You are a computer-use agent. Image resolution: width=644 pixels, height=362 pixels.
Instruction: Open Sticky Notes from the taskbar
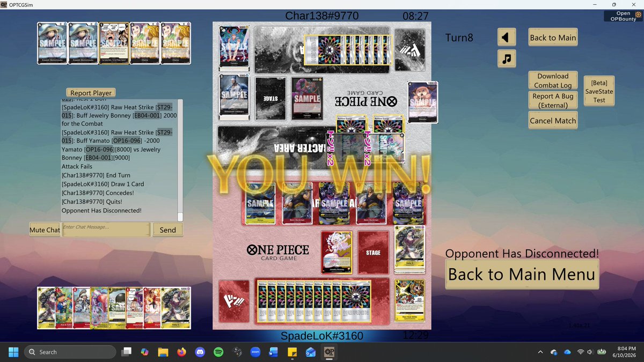tap(292, 352)
